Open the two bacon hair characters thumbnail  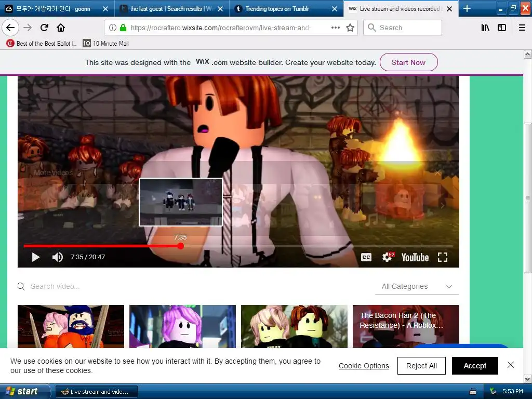pos(294,326)
